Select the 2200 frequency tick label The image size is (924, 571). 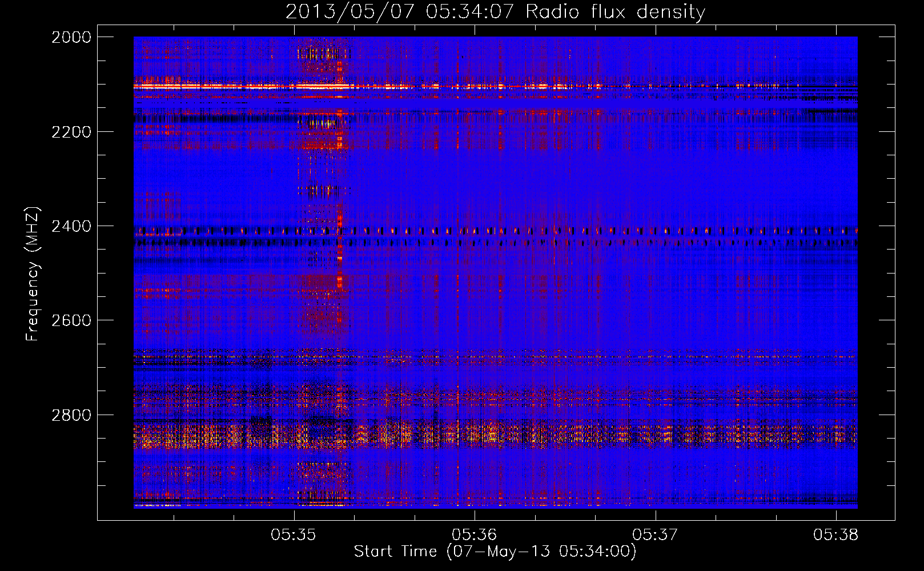click(71, 132)
